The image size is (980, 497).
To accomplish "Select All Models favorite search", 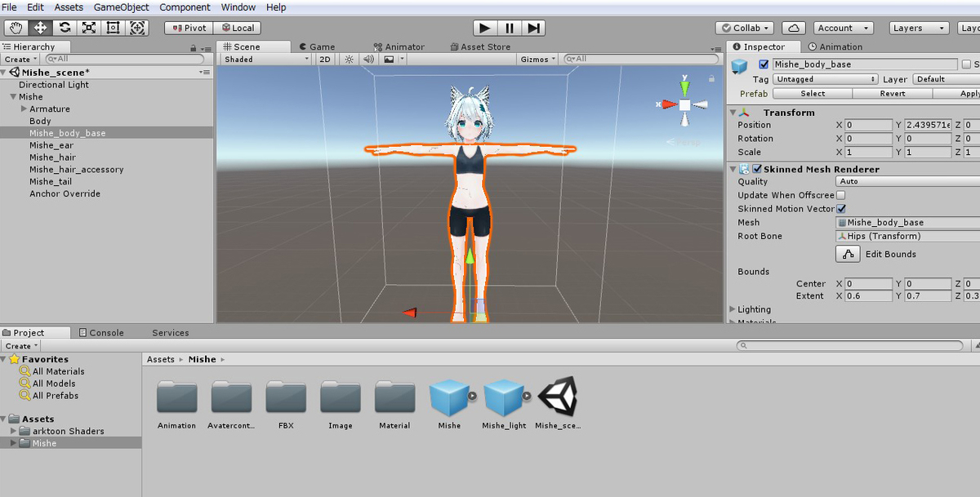I will 48,384.
